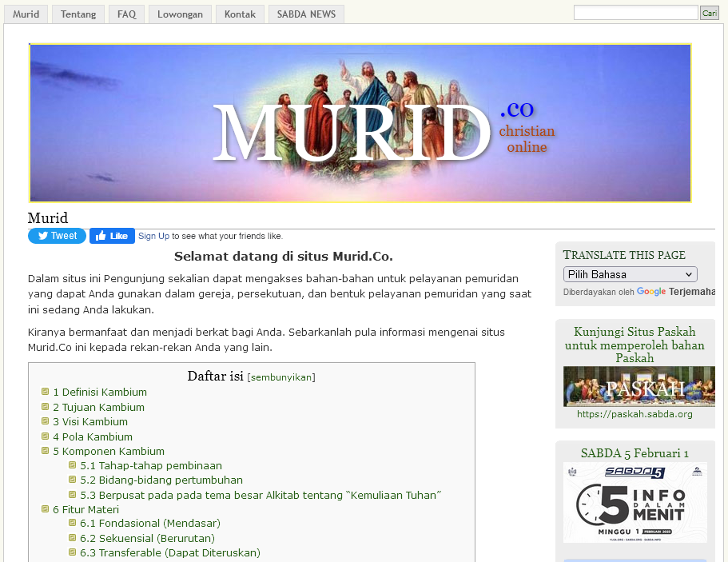
Task: Click the PASKAH Last Supper banner image
Action: (638, 386)
